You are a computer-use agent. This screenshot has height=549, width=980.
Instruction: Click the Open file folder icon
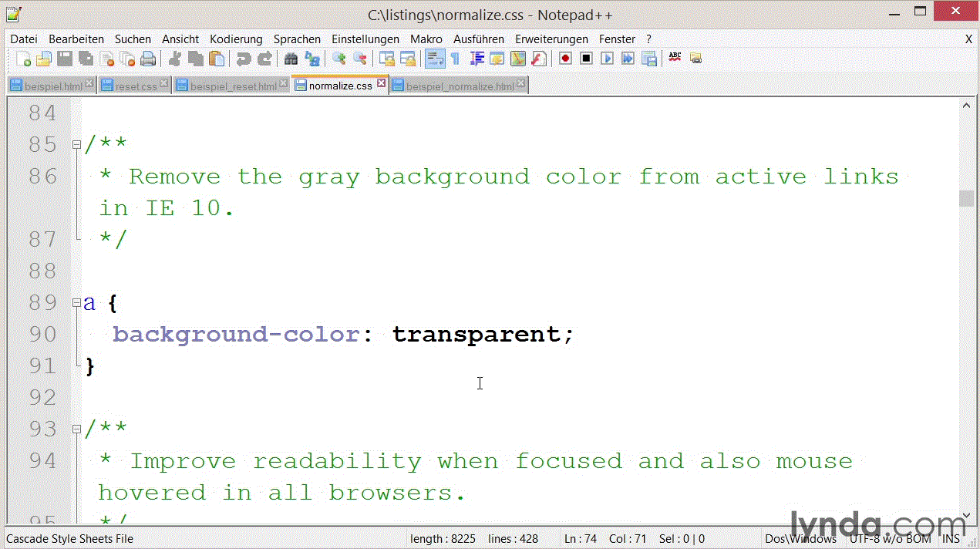pos(44,59)
